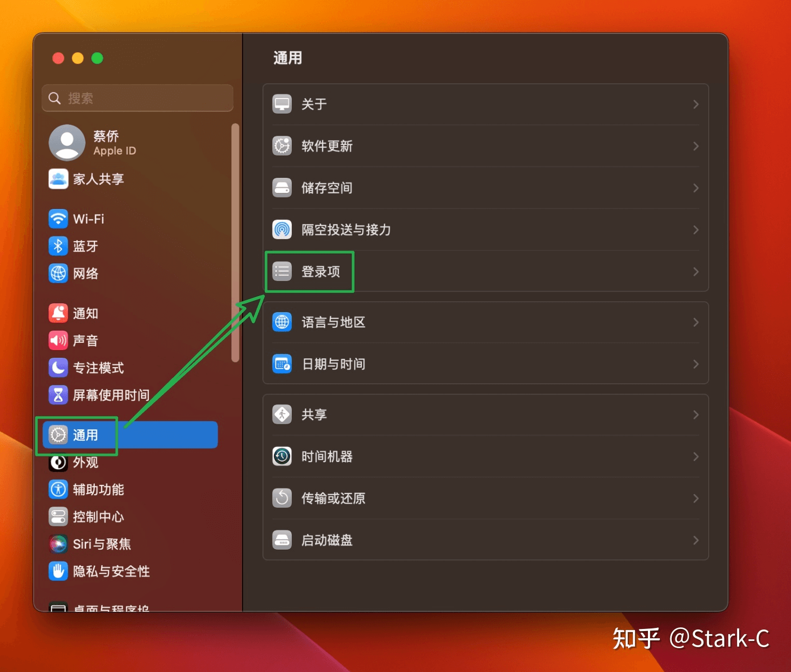Image resolution: width=791 pixels, height=672 pixels.
Task: Click the Login Items (登录项) list icon
Action: (282, 271)
